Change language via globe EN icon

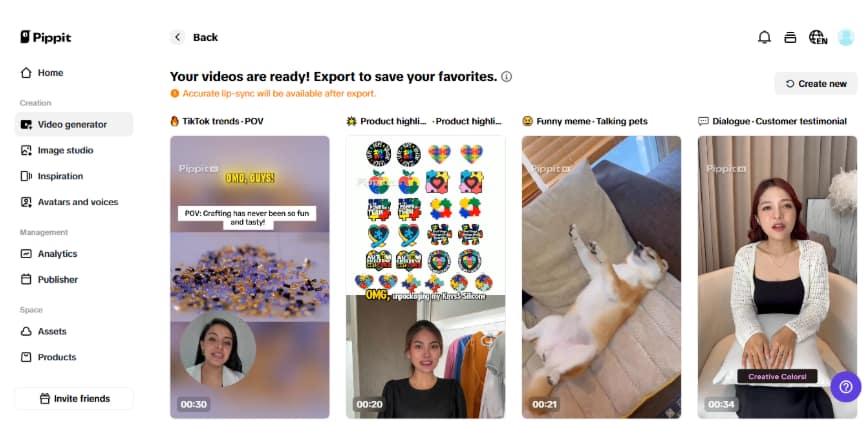coord(818,38)
